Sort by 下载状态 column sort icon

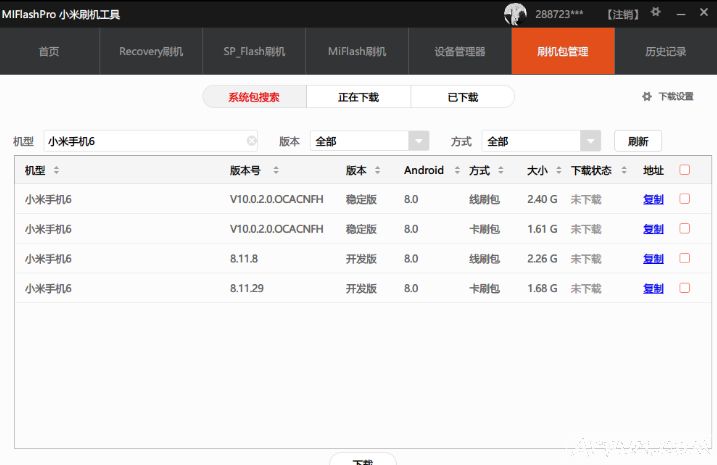(620, 171)
